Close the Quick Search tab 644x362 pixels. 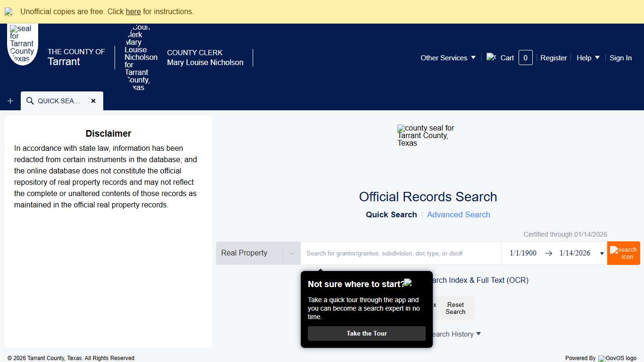click(93, 101)
